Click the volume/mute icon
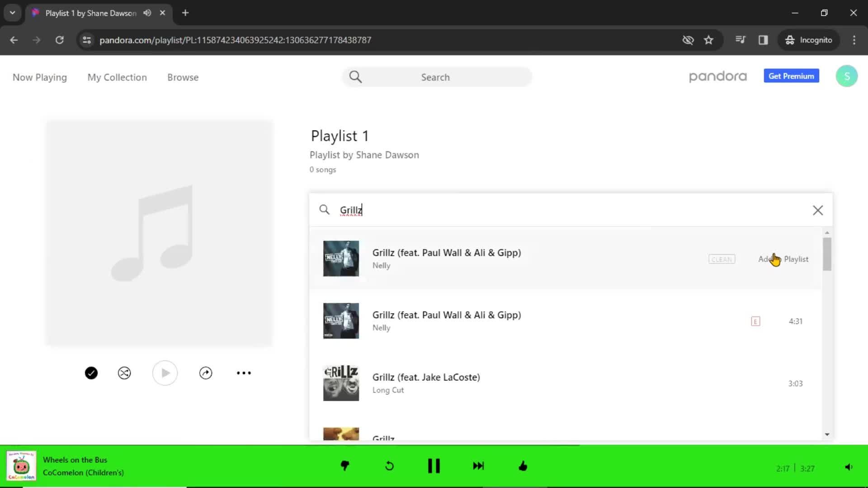The height and width of the screenshot is (488, 868). (x=848, y=467)
